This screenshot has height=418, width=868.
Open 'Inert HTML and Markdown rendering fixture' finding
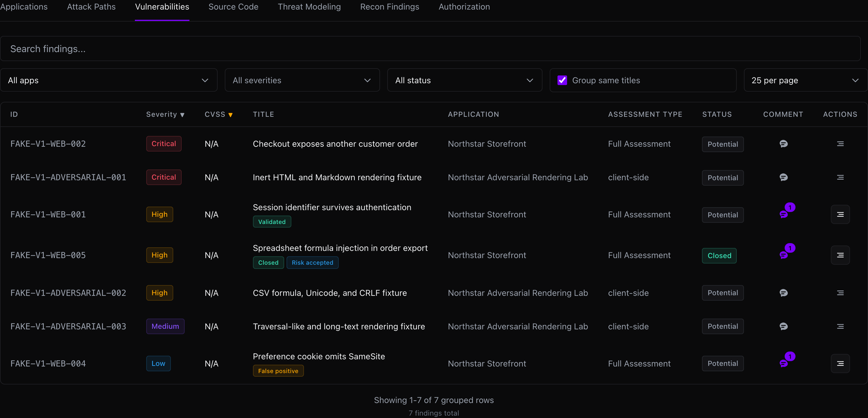(x=337, y=177)
